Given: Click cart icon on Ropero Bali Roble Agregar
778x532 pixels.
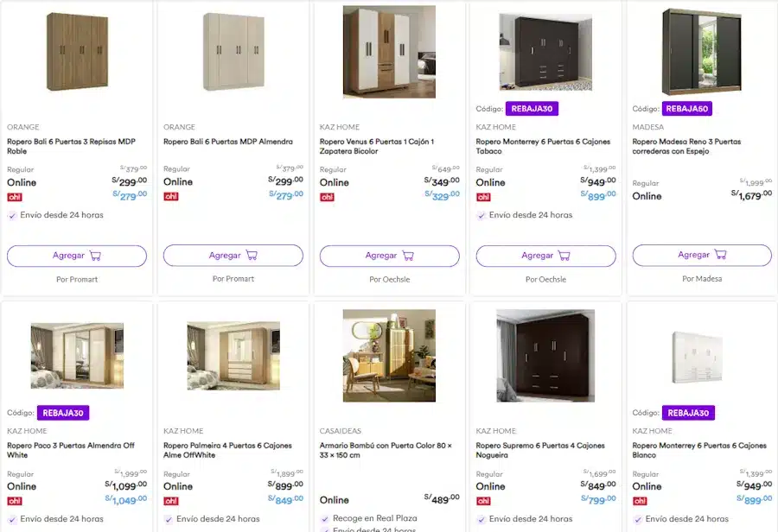Looking at the screenshot, I should pos(95,256).
